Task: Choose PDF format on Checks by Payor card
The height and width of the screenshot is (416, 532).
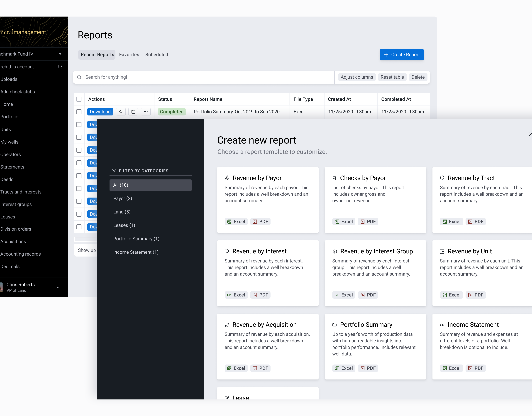Action: pyautogui.click(x=368, y=222)
